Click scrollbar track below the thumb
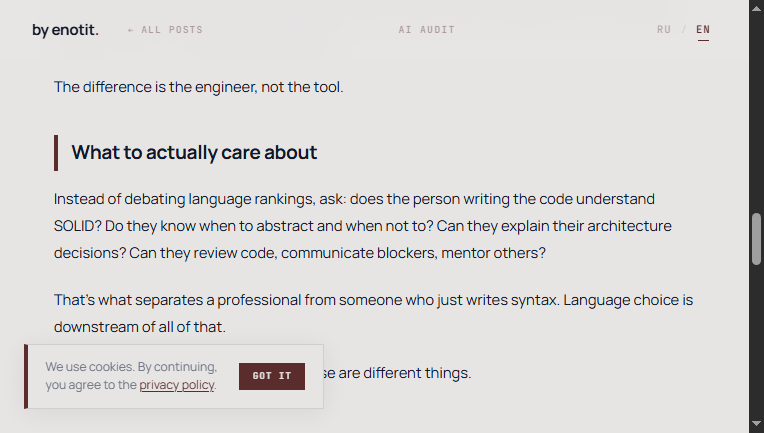This screenshot has height=433, width=764. 756,340
